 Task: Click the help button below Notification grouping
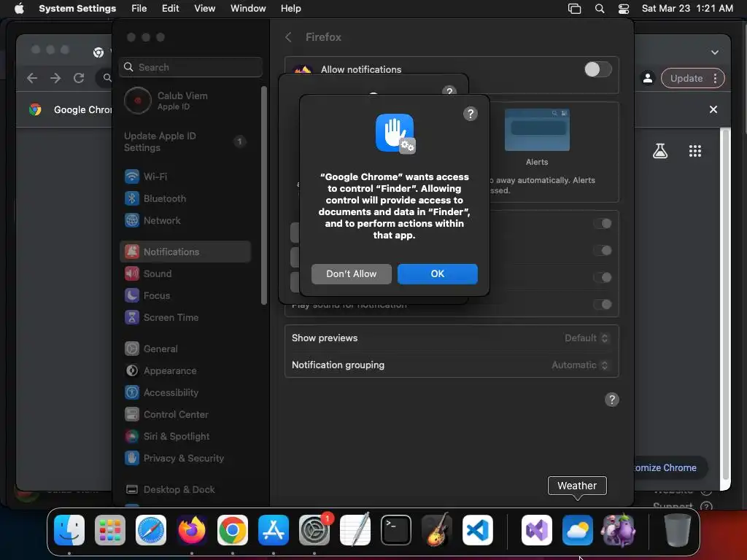(612, 400)
